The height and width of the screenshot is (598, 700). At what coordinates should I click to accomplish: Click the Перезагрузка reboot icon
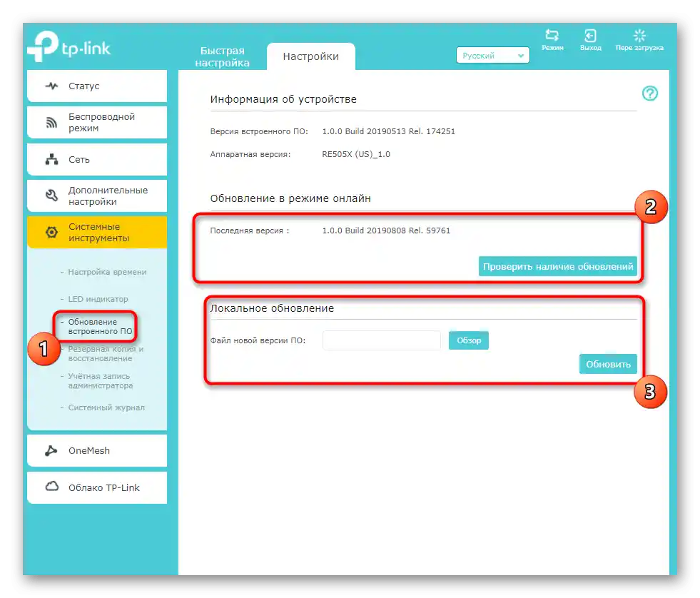[x=639, y=35]
